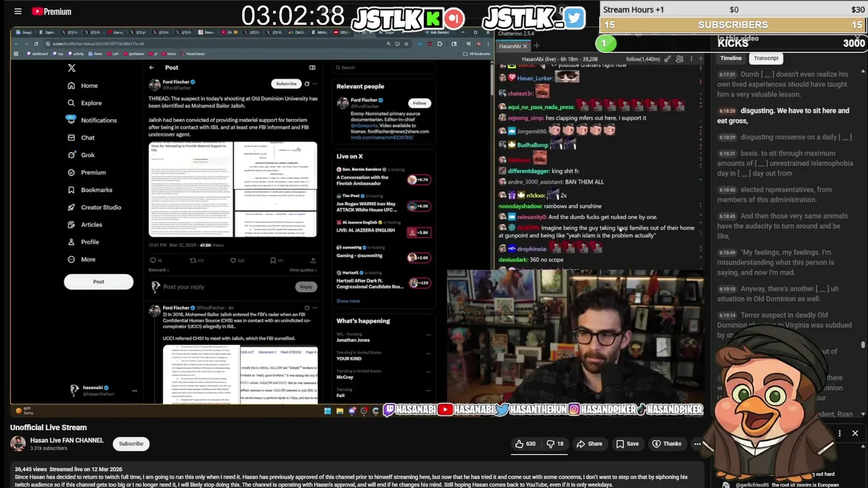Open Notifications in X sidebar
The width and height of the screenshot is (868, 488).
pos(92,120)
